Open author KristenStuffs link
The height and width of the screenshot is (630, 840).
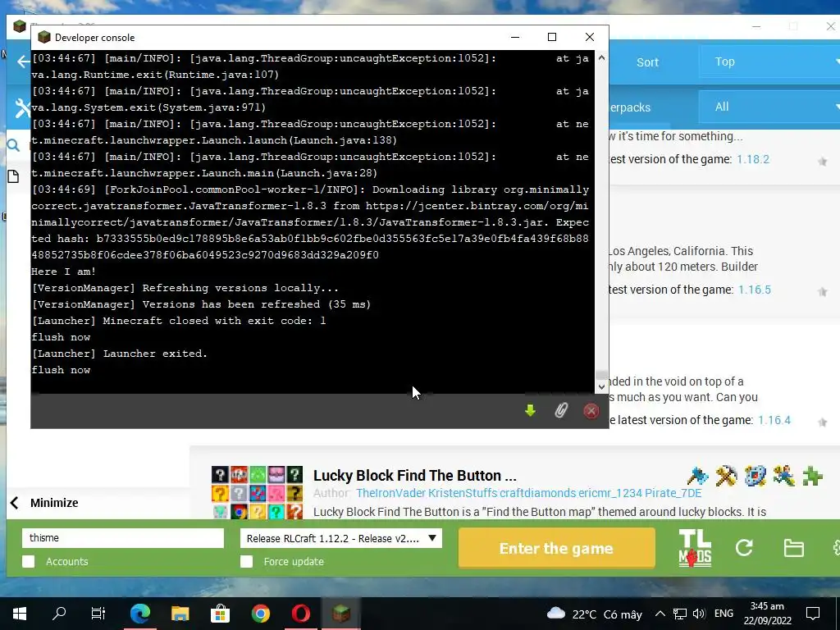(463, 493)
